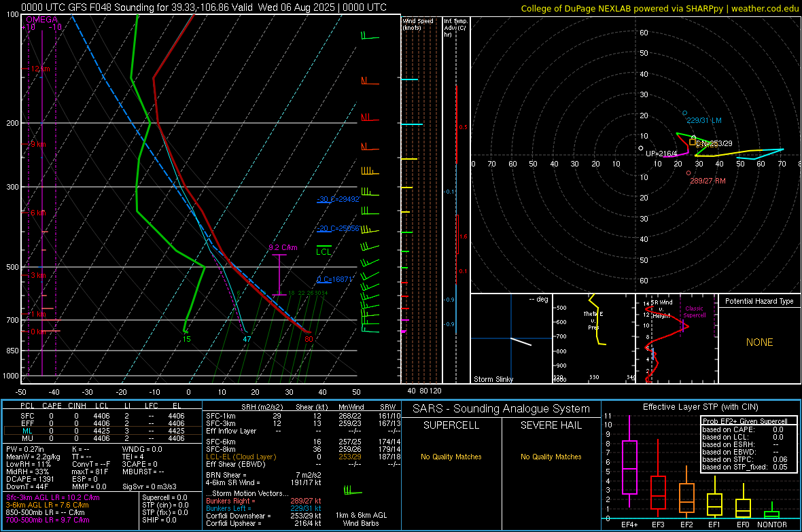This screenshot has height=532, width=802.
Task: Click the BRN Shear = 7 m2/s2 line
Action: click(x=264, y=475)
